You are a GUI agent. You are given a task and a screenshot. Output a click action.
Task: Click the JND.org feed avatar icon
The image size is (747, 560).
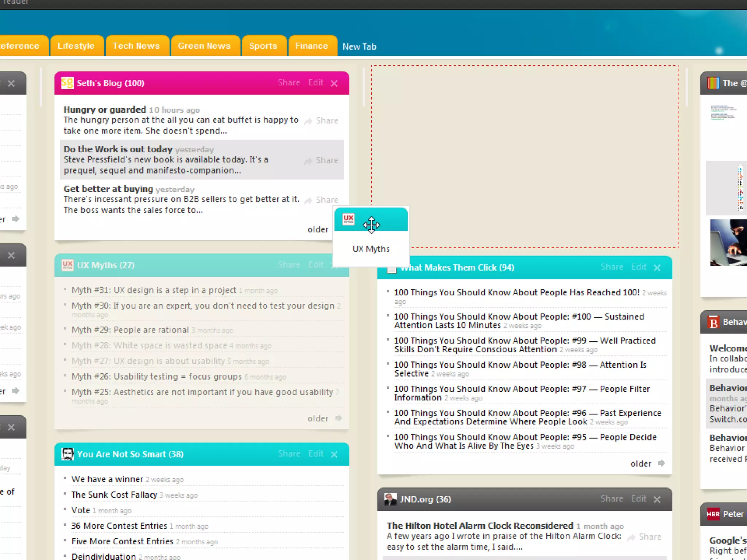tap(390, 499)
